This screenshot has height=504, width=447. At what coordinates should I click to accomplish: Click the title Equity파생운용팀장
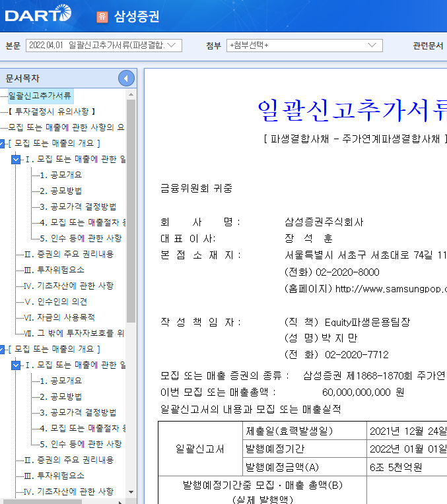pos(367,322)
